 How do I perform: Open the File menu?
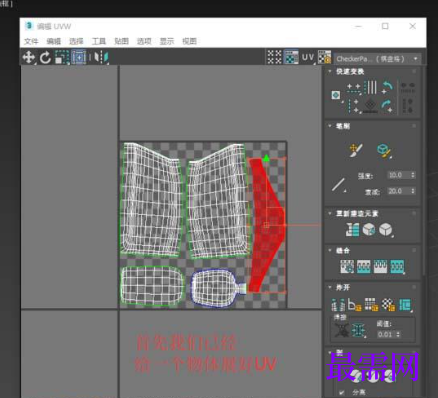(31, 41)
